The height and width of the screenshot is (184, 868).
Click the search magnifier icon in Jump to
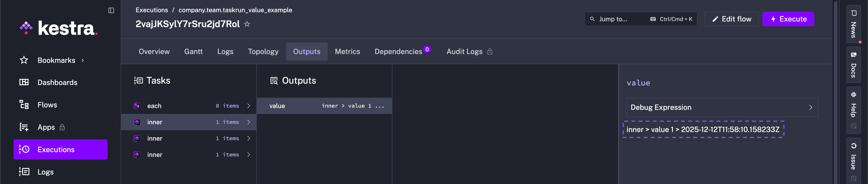(x=592, y=19)
